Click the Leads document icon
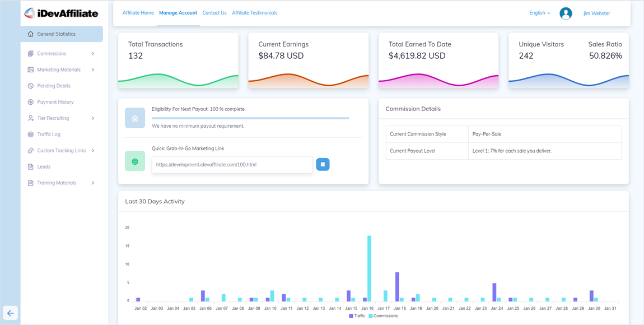The width and height of the screenshot is (644, 325). pyautogui.click(x=30, y=167)
